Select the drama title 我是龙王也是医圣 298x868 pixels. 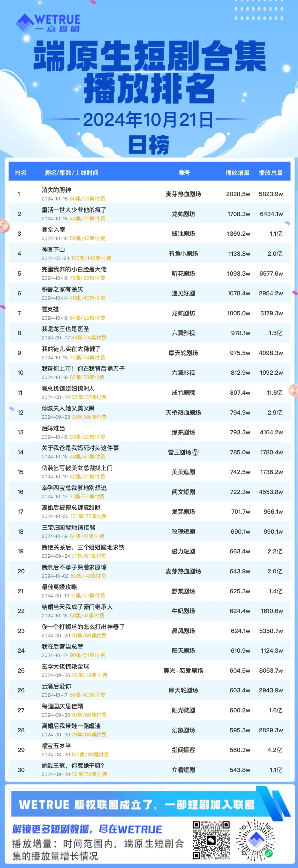[x=65, y=329]
